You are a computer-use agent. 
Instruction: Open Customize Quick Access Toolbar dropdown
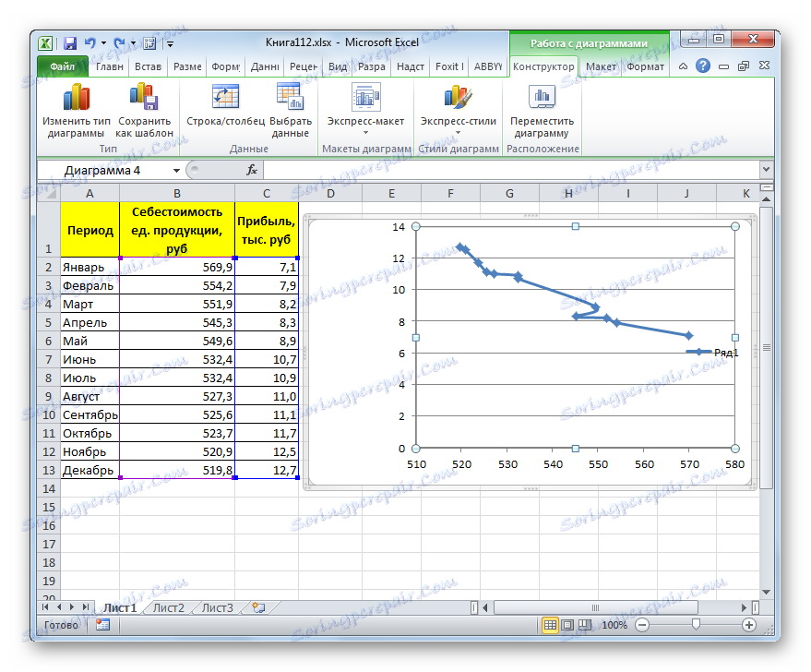click(170, 44)
